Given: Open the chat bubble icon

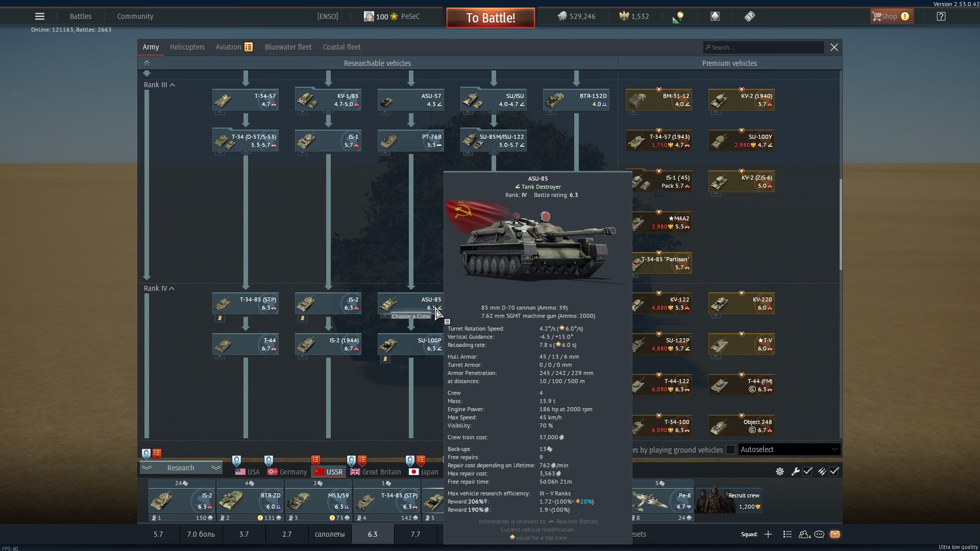Looking at the screenshot, I should [x=819, y=534].
